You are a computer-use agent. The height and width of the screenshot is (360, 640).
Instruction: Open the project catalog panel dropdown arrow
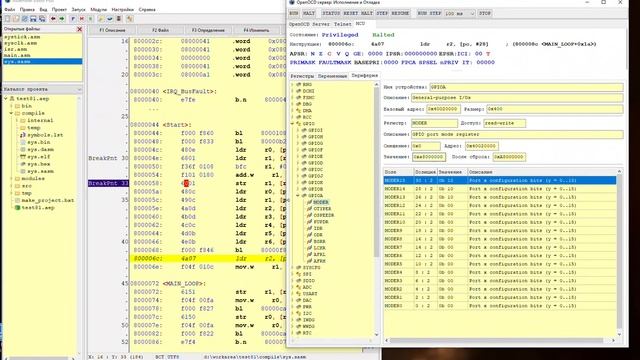click(80, 89)
